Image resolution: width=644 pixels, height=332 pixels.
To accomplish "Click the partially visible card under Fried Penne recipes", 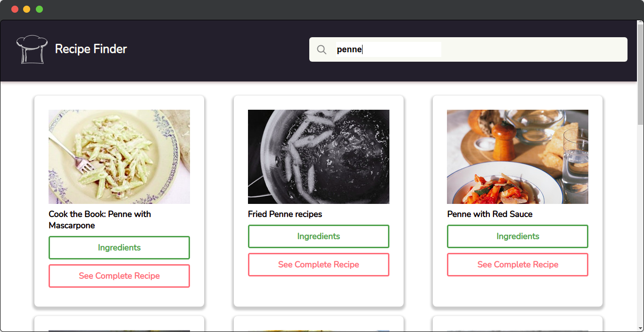I will pos(318,329).
